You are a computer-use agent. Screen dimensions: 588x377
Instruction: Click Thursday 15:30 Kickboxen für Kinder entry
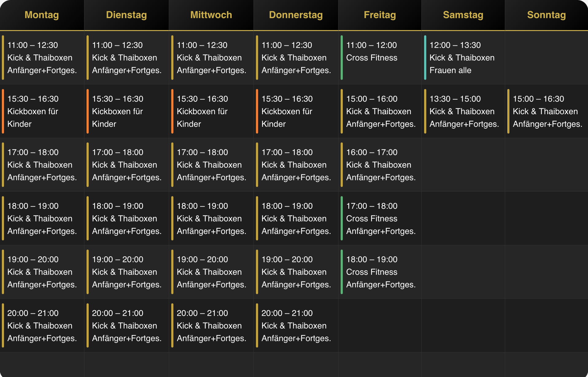pos(296,111)
